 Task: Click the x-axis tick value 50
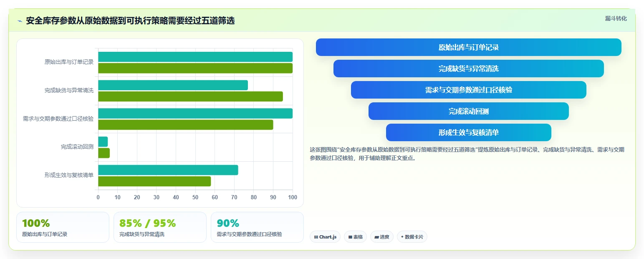click(195, 197)
